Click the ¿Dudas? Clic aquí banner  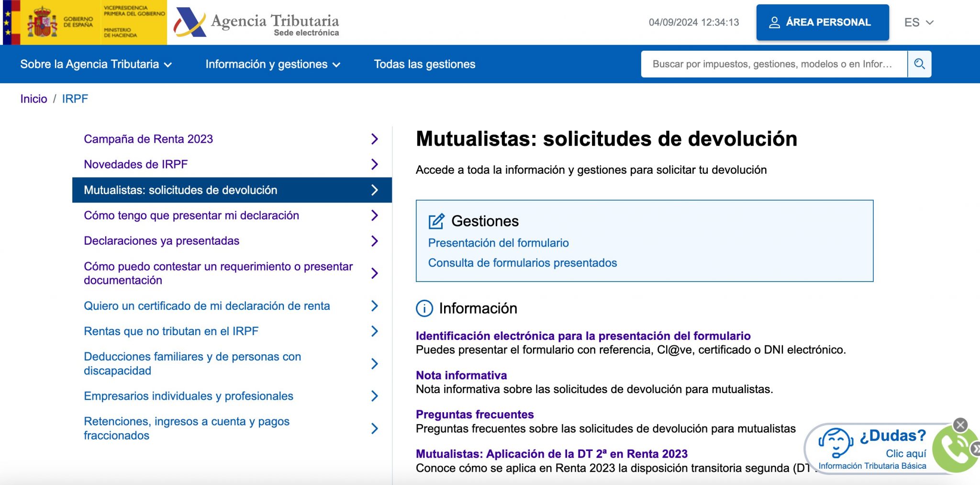click(x=873, y=449)
